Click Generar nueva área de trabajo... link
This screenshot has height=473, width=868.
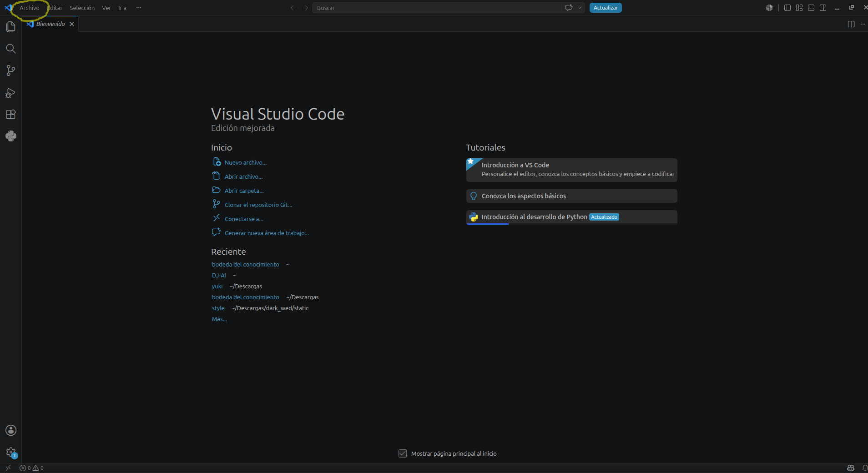267,233
